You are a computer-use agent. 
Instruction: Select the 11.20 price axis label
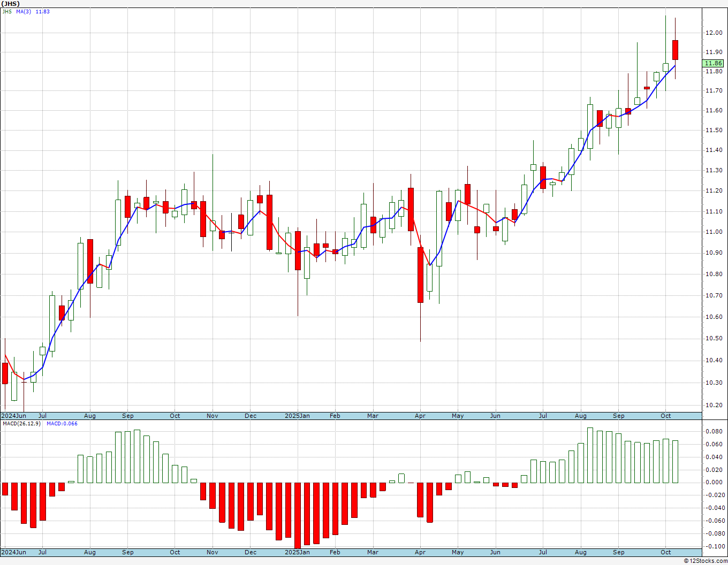coord(714,190)
